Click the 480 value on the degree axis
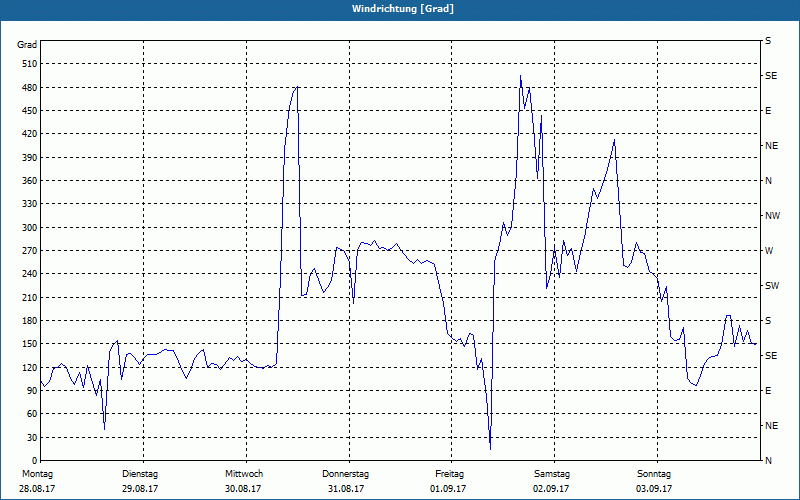 click(x=30, y=87)
